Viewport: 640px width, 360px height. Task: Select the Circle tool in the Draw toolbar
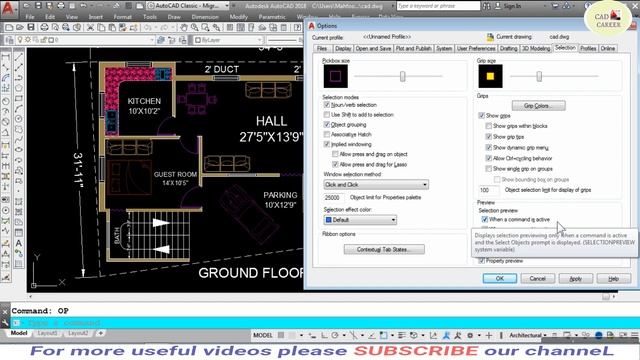coord(18,119)
